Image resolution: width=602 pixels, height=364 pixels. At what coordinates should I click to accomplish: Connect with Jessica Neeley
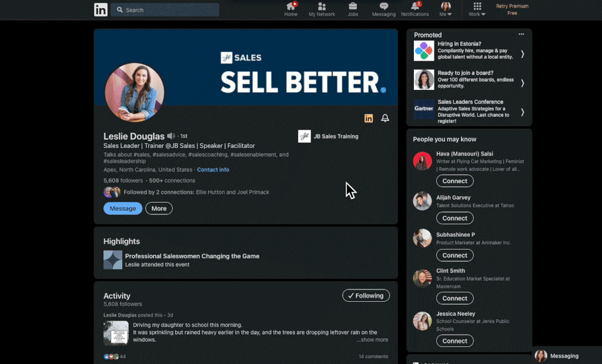[x=454, y=341]
